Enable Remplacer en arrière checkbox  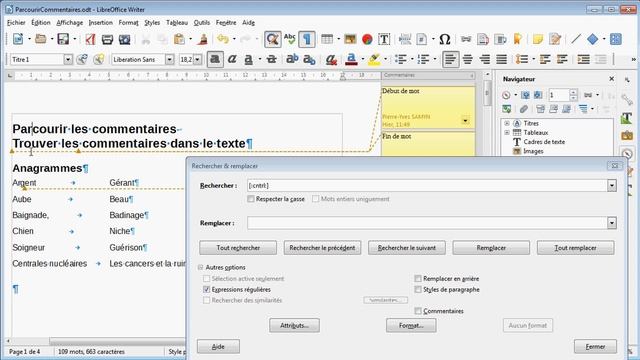(x=418, y=278)
